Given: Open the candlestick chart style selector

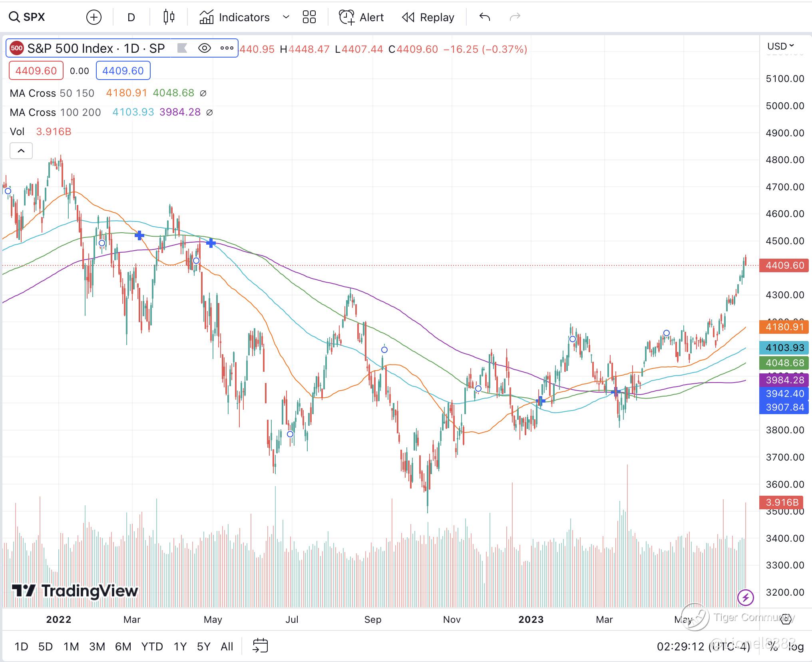Looking at the screenshot, I should click(169, 17).
